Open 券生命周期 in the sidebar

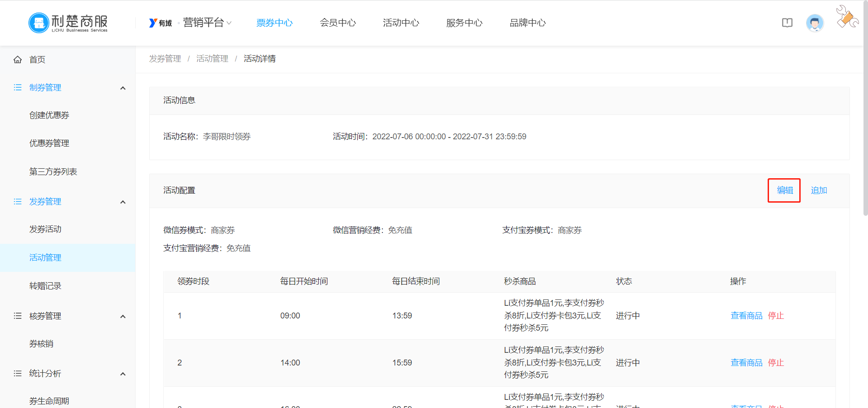[x=49, y=401]
